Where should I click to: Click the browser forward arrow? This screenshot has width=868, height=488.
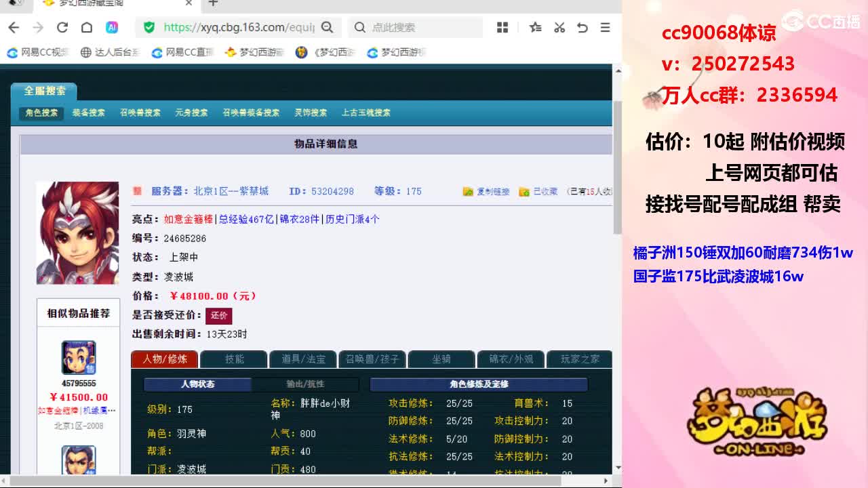(38, 27)
